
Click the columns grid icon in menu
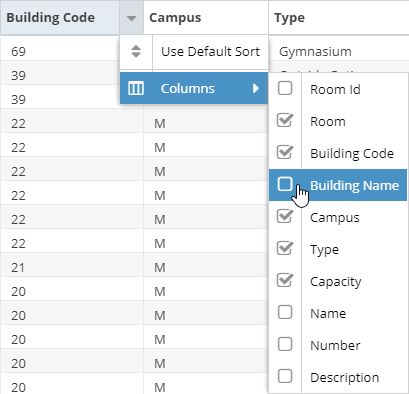click(x=136, y=88)
